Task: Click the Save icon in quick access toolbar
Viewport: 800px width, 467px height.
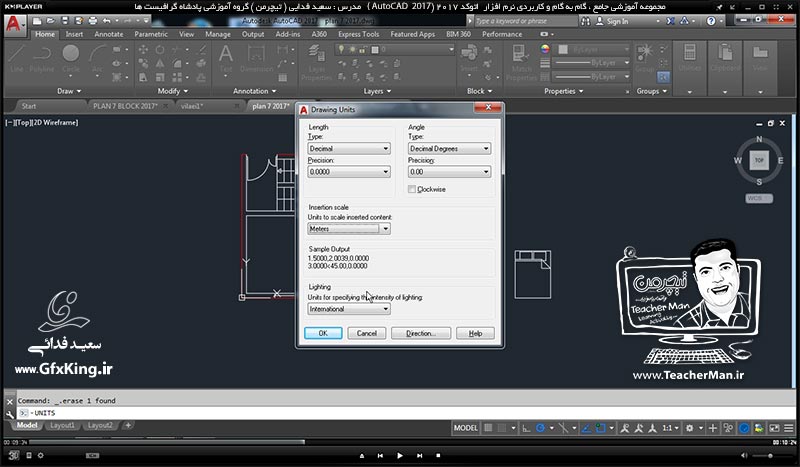Action: click(65, 21)
